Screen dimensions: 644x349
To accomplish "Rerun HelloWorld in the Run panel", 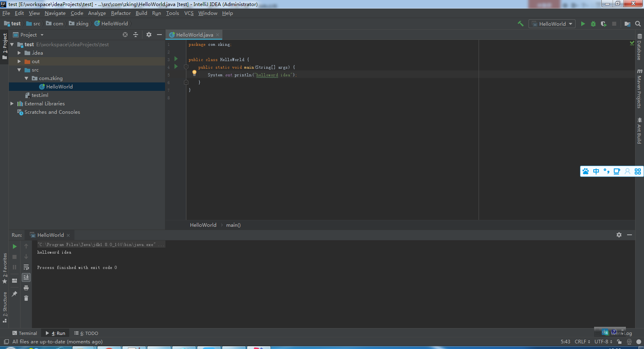I will point(14,246).
